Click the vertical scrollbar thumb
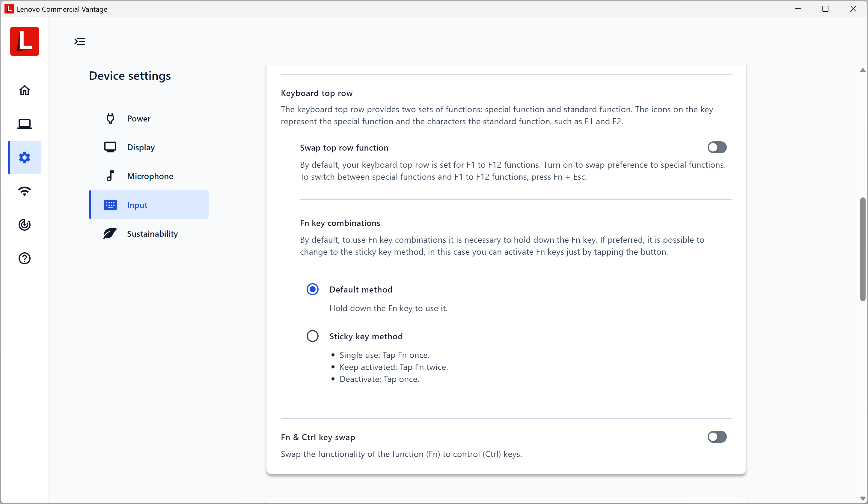Image resolution: width=868 pixels, height=504 pixels. click(863, 249)
